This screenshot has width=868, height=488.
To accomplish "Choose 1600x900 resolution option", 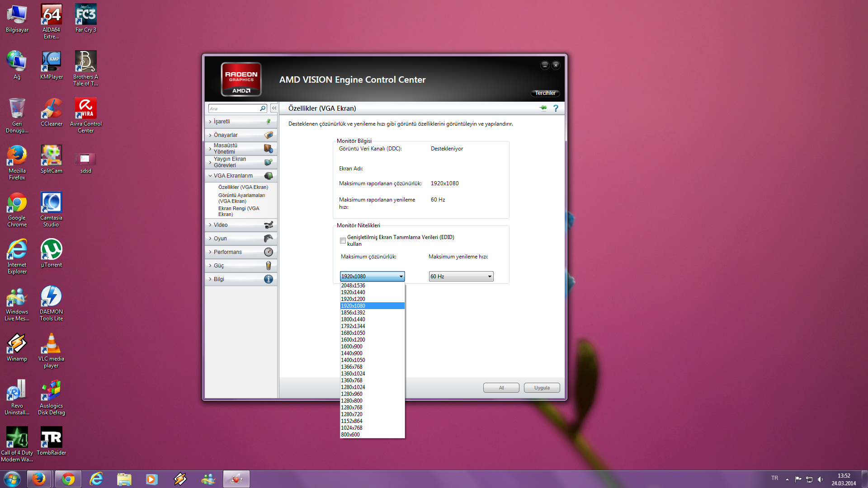I will click(x=372, y=347).
